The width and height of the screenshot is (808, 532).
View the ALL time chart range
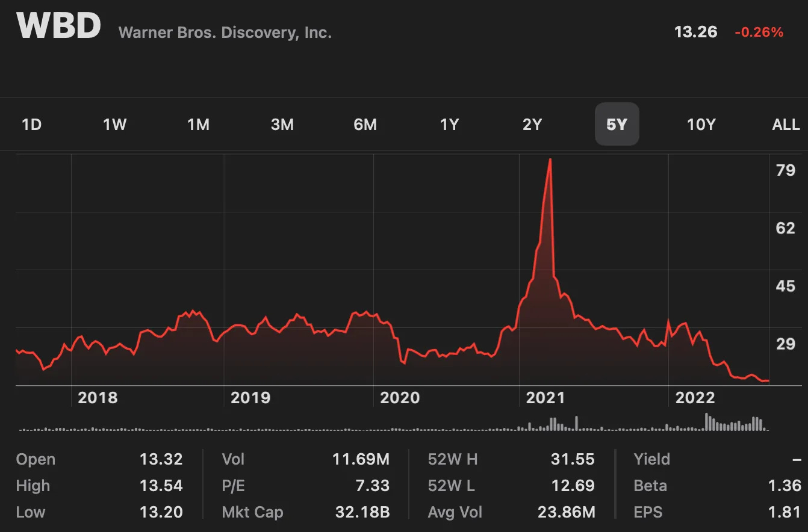coord(786,125)
